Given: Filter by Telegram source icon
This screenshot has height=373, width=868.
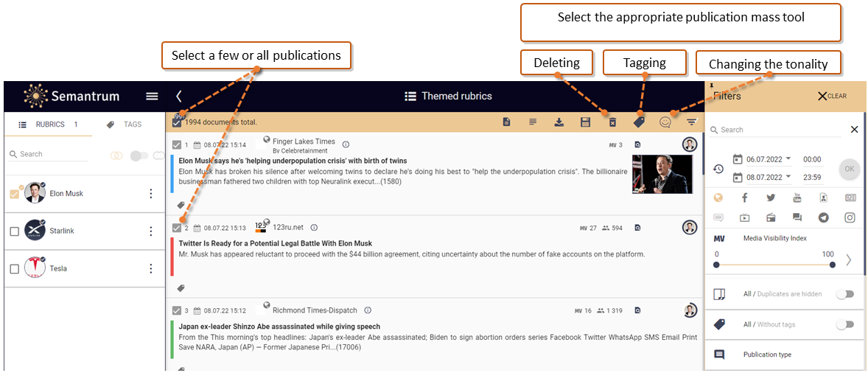Looking at the screenshot, I should 824,217.
